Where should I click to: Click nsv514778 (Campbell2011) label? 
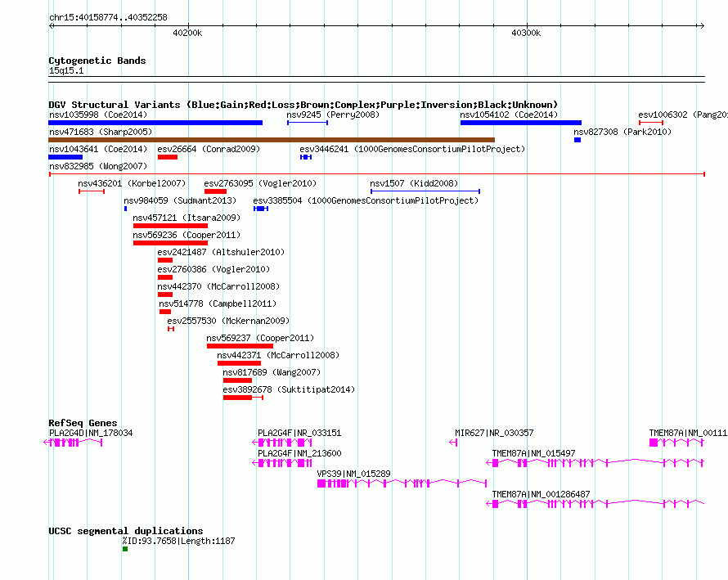point(218,303)
